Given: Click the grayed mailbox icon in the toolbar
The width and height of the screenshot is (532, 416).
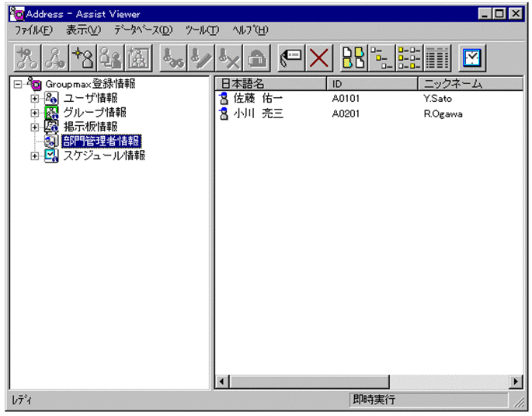Looking at the screenshot, I should [256, 58].
